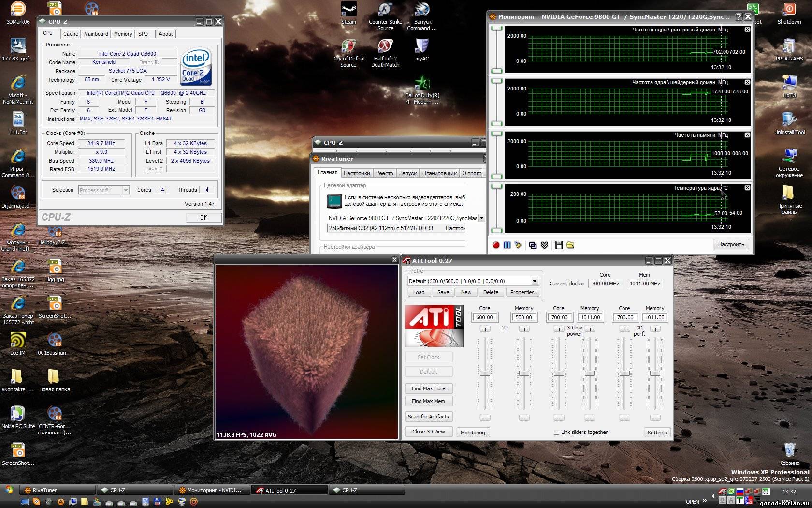Viewport: 812px width, 508px height.
Task: Click the ATITool profile Properties button
Action: 522,292
